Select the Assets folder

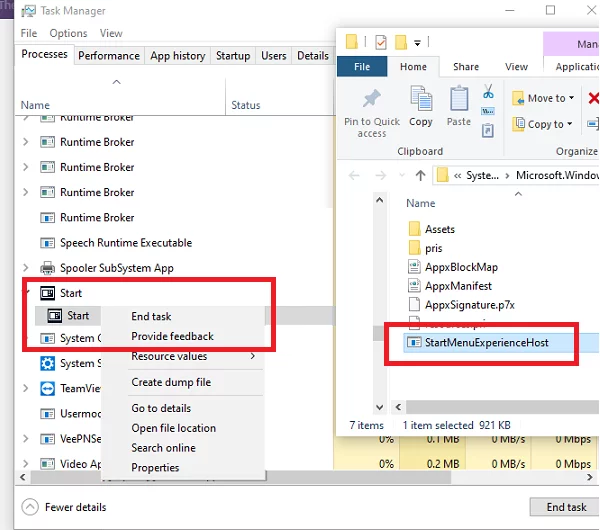pyautogui.click(x=439, y=229)
